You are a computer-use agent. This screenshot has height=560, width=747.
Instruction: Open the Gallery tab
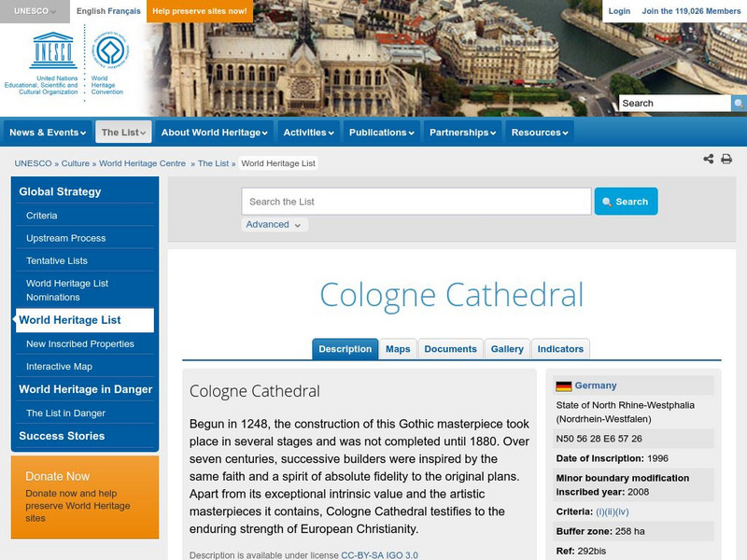click(506, 347)
